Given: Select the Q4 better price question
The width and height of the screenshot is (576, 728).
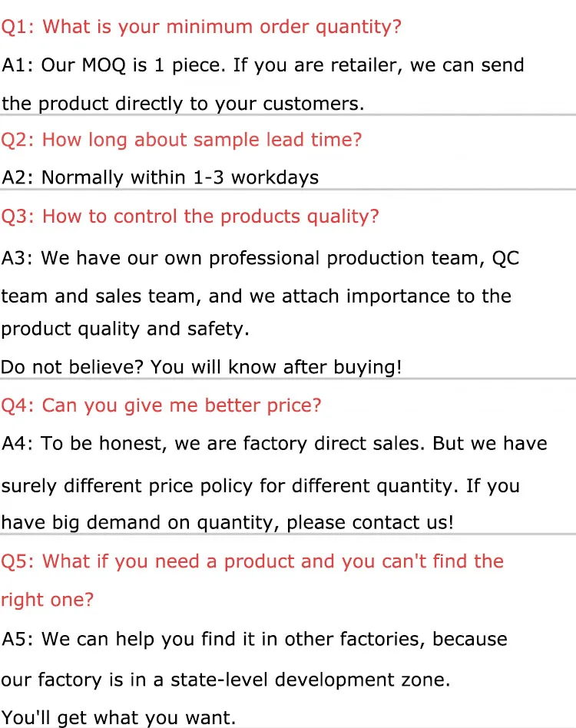Looking at the screenshot, I should click(x=161, y=405).
